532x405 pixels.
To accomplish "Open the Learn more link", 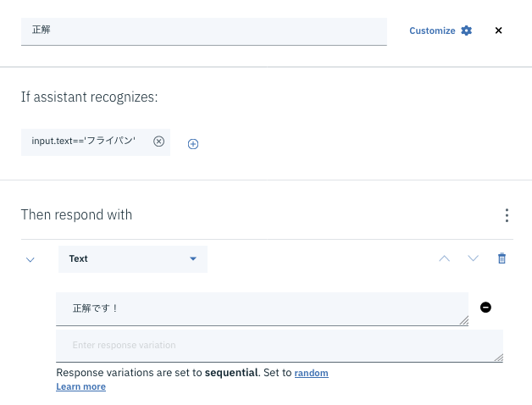I will pyautogui.click(x=80, y=386).
